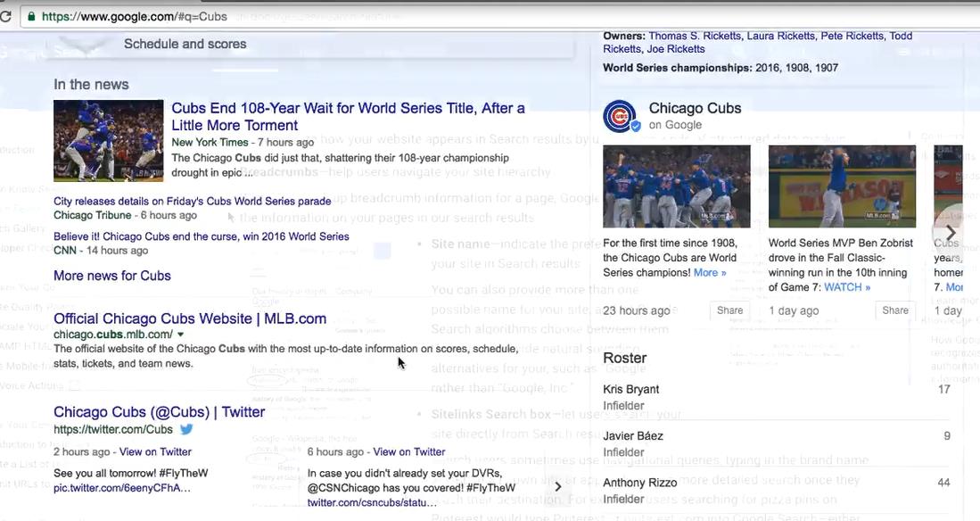Open City releases details on parade article
Viewport: 980px width, 521px height.
[192, 201]
